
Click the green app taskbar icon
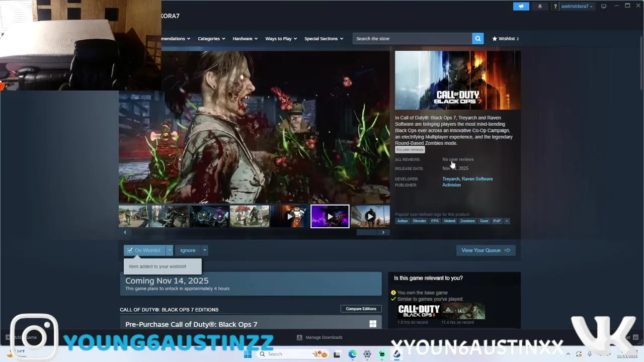point(382,354)
